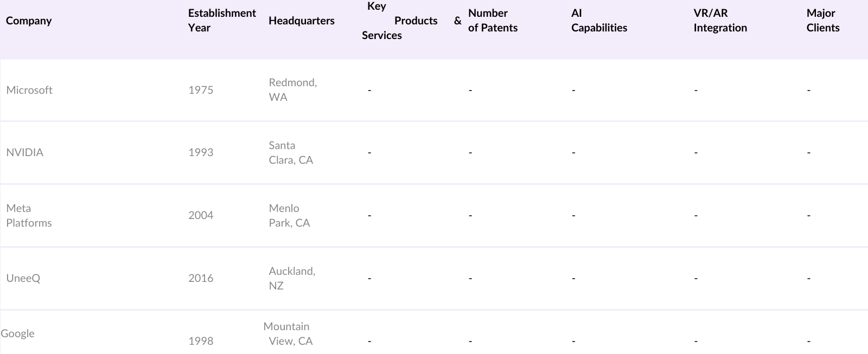Click the 1975 establishment year cell
868x354 pixels.
coord(201,90)
